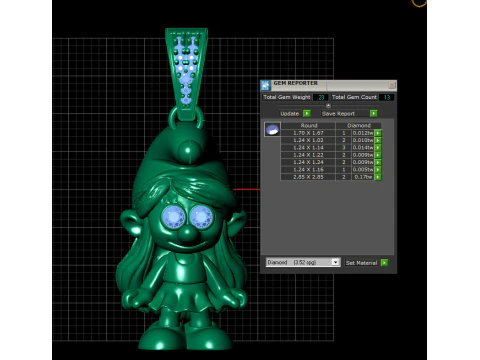Click the green arrow on the 2.85 X 2.85 row

pos(378,177)
